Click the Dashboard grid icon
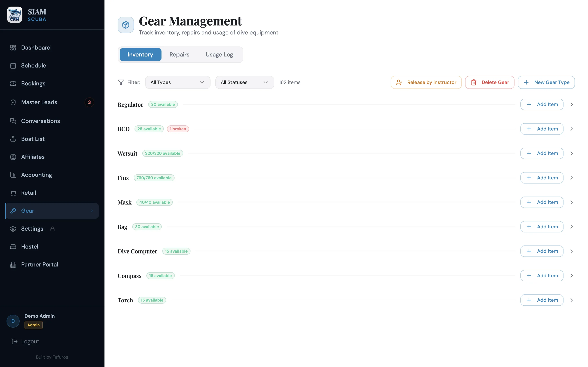The height and width of the screenshot is (367, 588). tap(13, 48)
